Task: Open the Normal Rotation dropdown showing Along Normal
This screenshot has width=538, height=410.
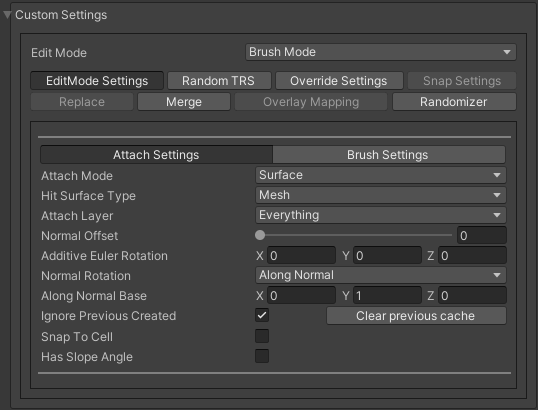Action: click(381, 275)
